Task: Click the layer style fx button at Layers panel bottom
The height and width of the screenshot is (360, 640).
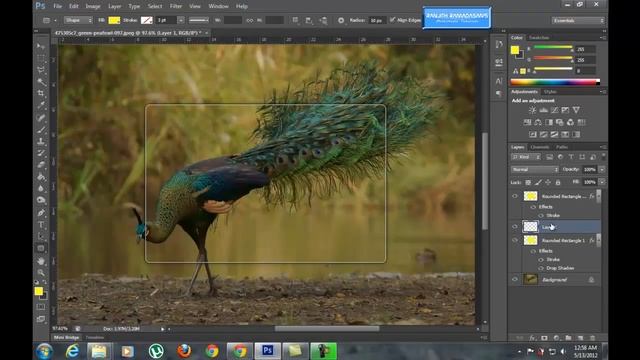Action: (x=532, y=338)
